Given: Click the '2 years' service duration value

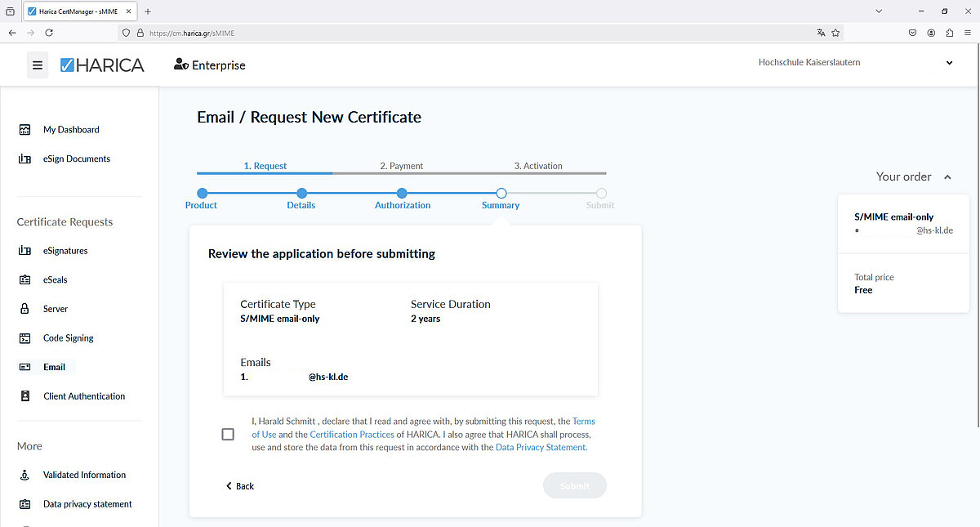Looking at the screenshot, I should (x=425, y=319).
